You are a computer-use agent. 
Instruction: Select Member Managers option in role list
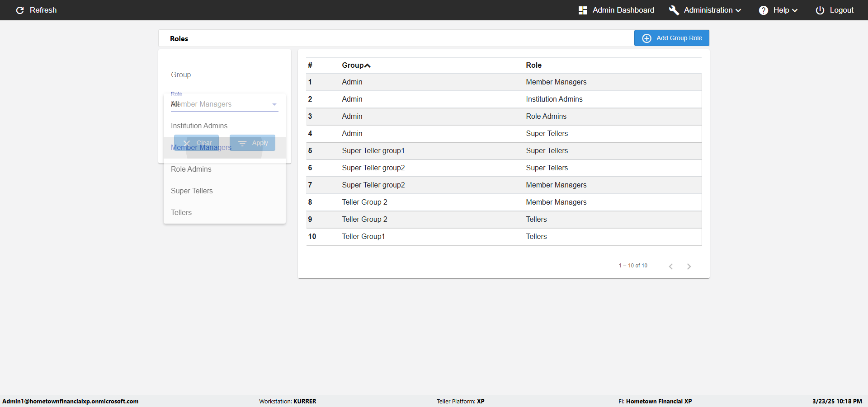coord(225,147)
